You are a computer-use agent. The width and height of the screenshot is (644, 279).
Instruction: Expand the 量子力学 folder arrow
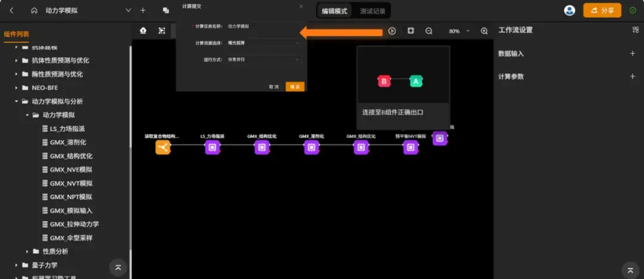click(16, 265)
